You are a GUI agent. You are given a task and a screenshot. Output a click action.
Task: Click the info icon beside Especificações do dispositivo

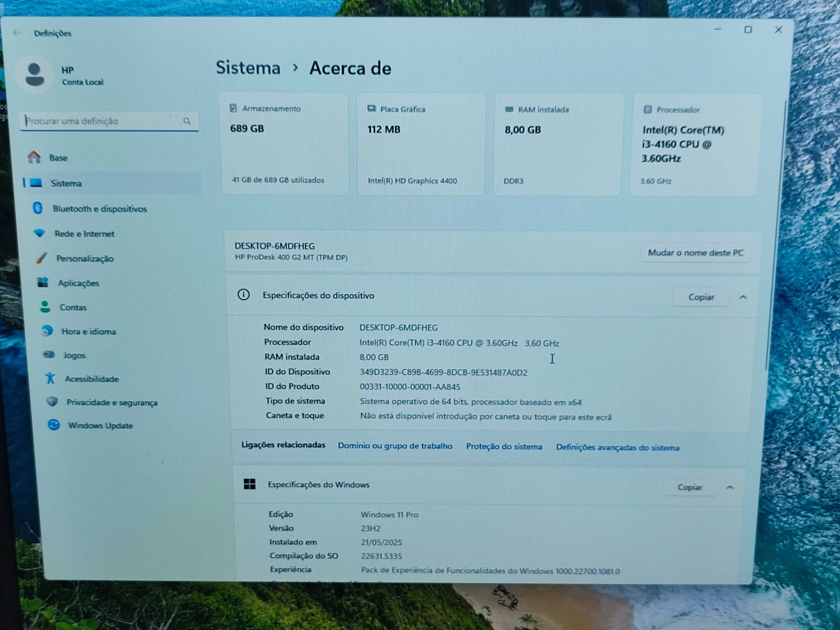coord(244,294)
